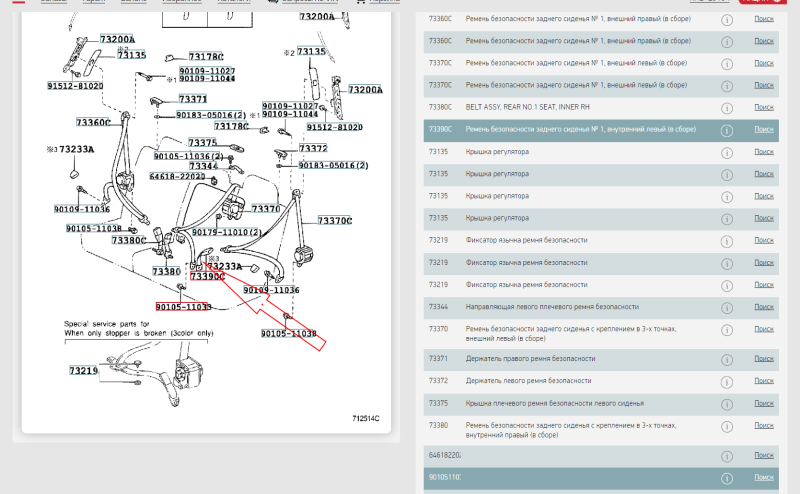Click 73371 callout in parts diagram

click(192, 99)
